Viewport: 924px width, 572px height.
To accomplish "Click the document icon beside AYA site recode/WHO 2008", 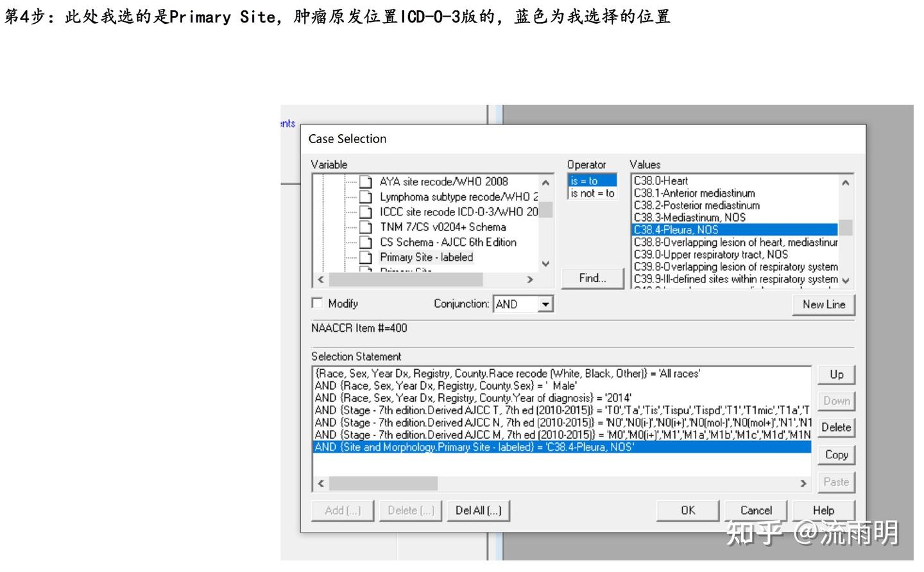I will click(x=367, y=181).
